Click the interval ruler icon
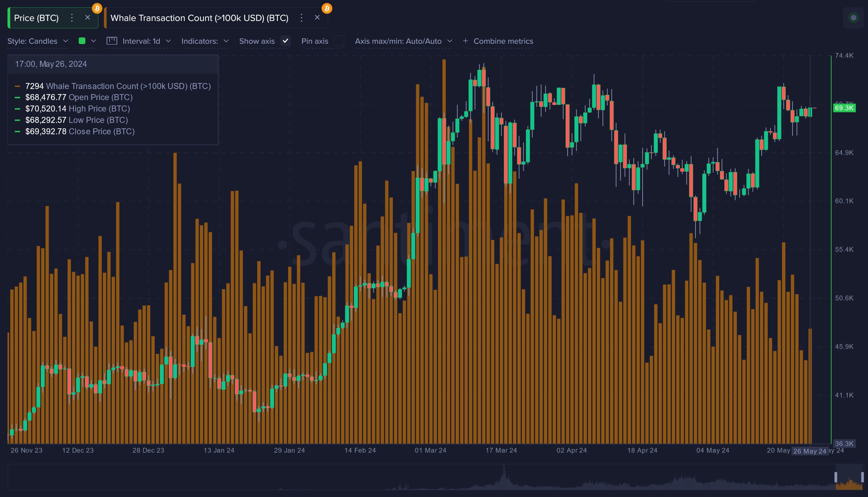Viewport: 868px width, 497px height. (x=112, y=41)
